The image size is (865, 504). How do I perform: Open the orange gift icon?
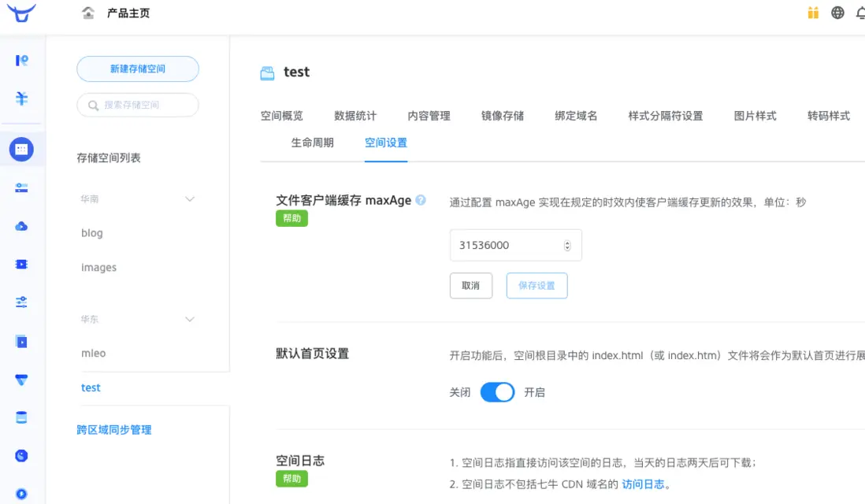813,13
